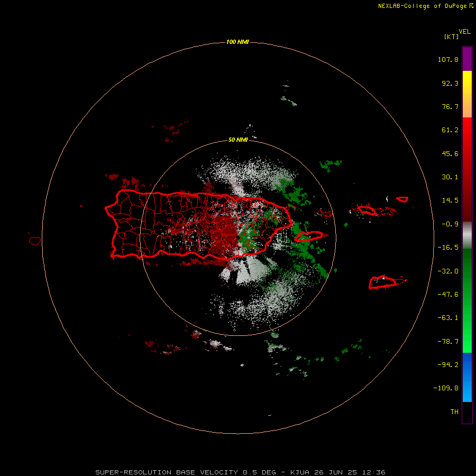Click the gray near-zero segment of color bar

[x=467, y=235]
